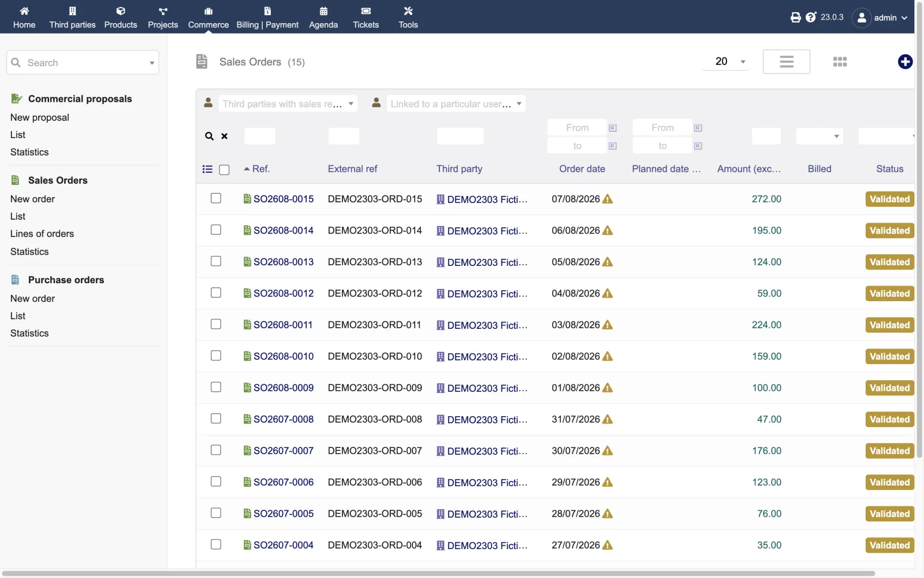924x578 pixels.
Task: Click order document icon before SO2607-0006
Action: click(x=247, y=482)
